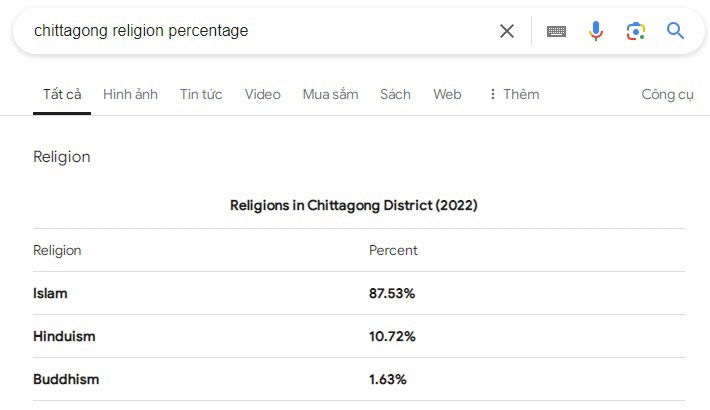The image size is (710, 410).
Task: Click the Religion section heading
Action: tap(62, 157)
